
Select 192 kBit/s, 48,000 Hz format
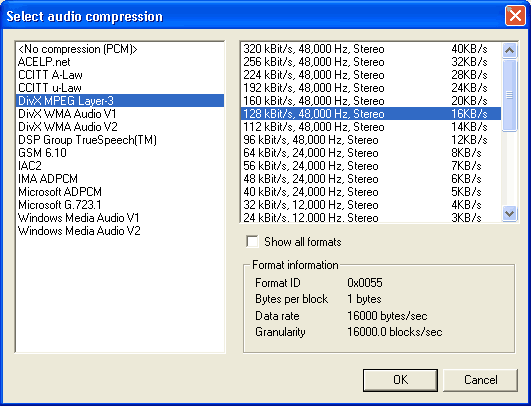tap(371, 88)
